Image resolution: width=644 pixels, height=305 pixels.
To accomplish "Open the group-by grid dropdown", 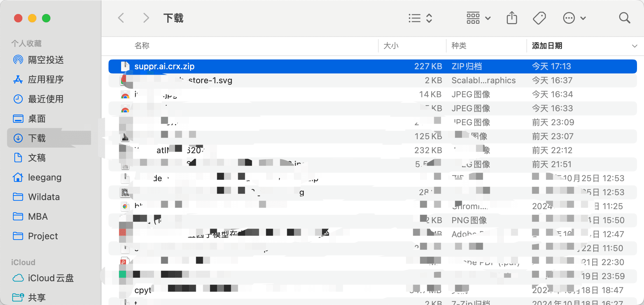I will pos(478,18).
